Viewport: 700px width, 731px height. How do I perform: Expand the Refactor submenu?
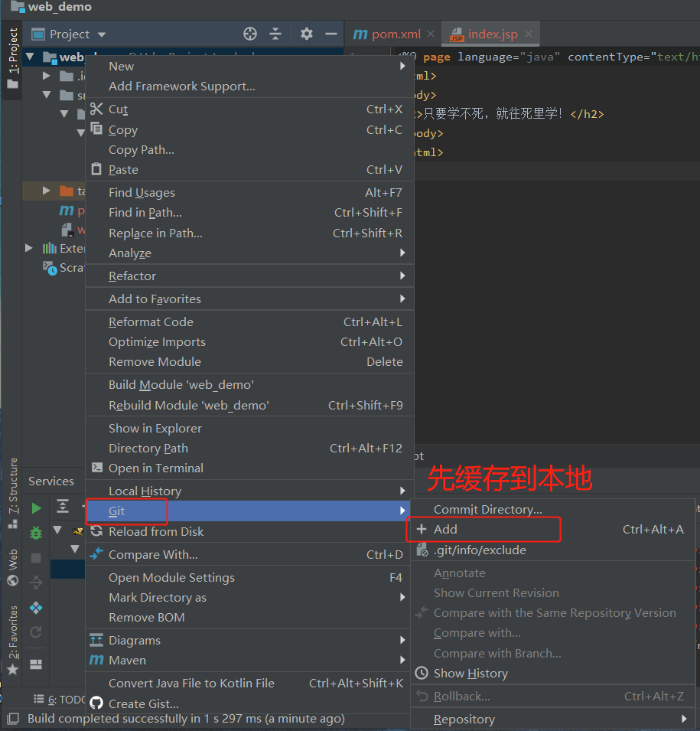pos(250,276)
